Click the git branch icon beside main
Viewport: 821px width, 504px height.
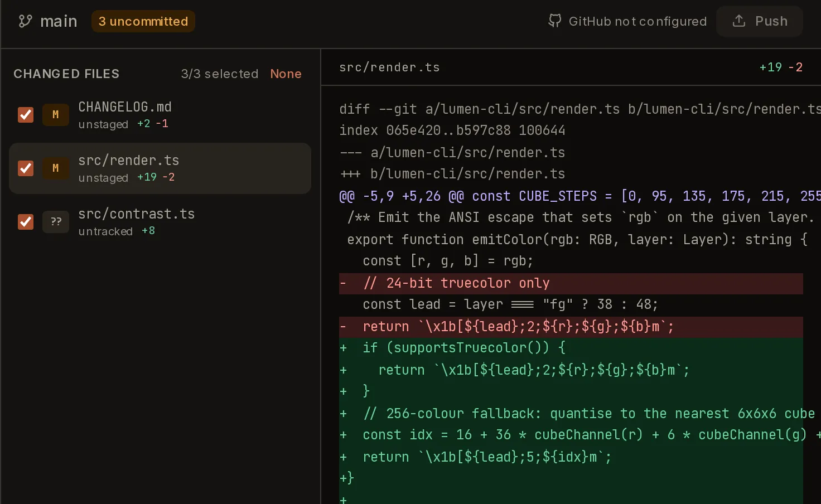click(25, 21)
